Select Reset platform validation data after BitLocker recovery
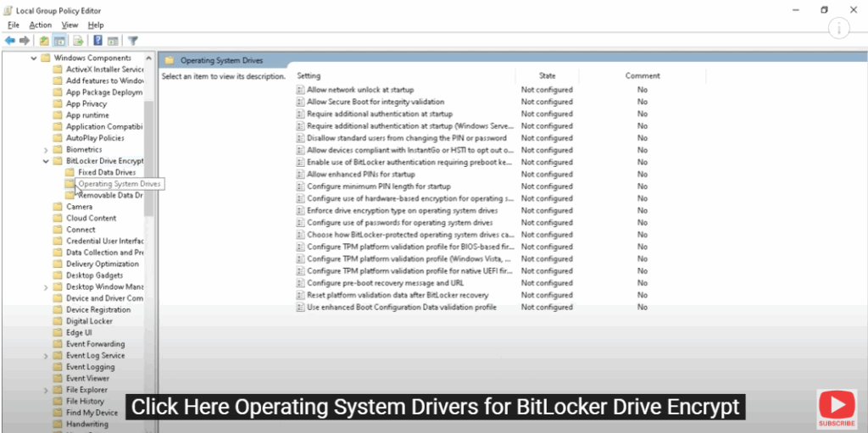This screenshot has height=433, width=868. click(398, 295)
